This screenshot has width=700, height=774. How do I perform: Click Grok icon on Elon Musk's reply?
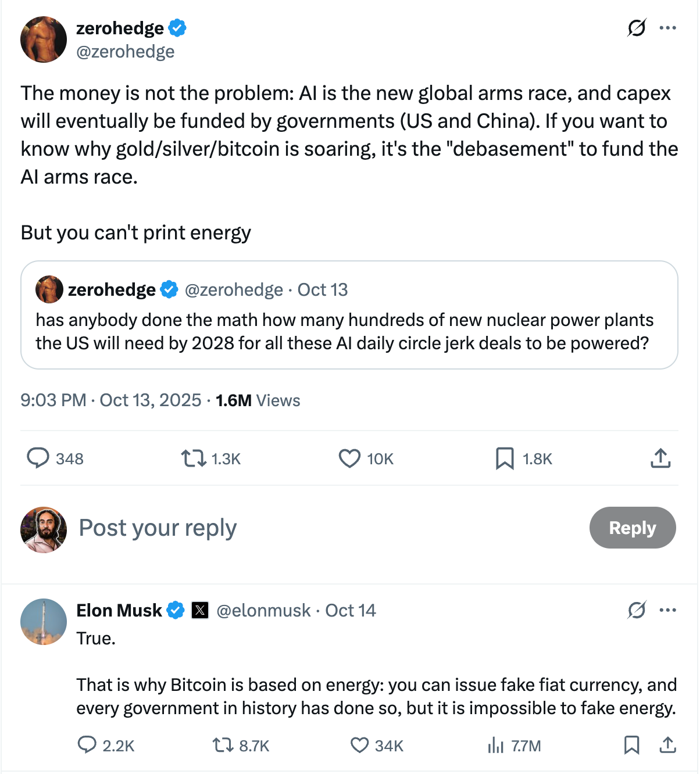(637, 610)
